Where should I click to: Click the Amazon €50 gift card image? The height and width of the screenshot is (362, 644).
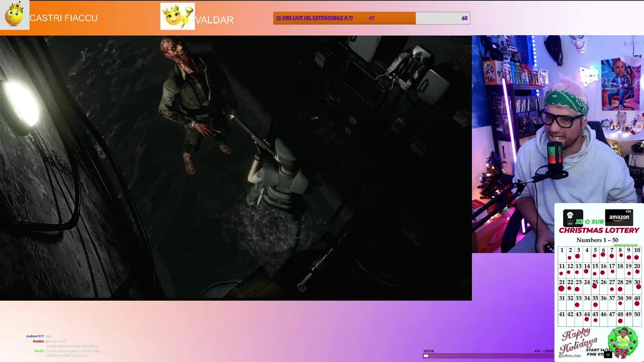coord(619,217)
